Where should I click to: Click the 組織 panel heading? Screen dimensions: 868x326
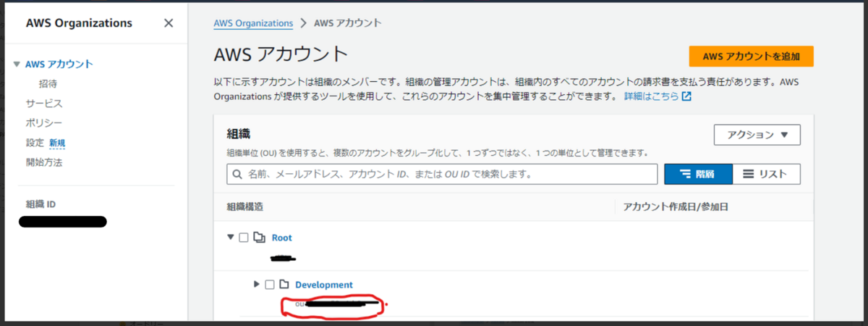(238, 133)
